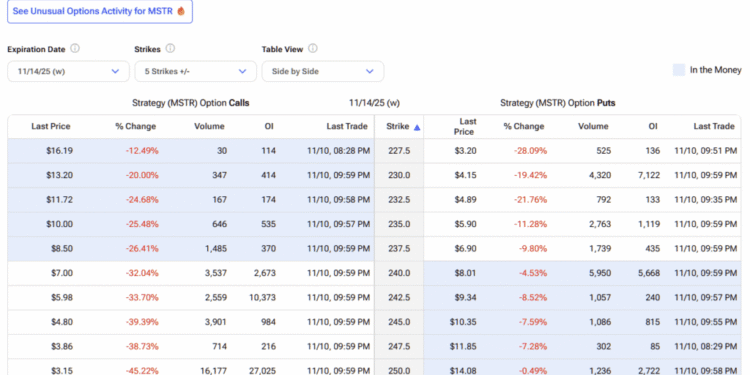Click the put open interest 7,122
This screenshot has height=375, width=750.
pyautogui.click(x=649, y=175)
